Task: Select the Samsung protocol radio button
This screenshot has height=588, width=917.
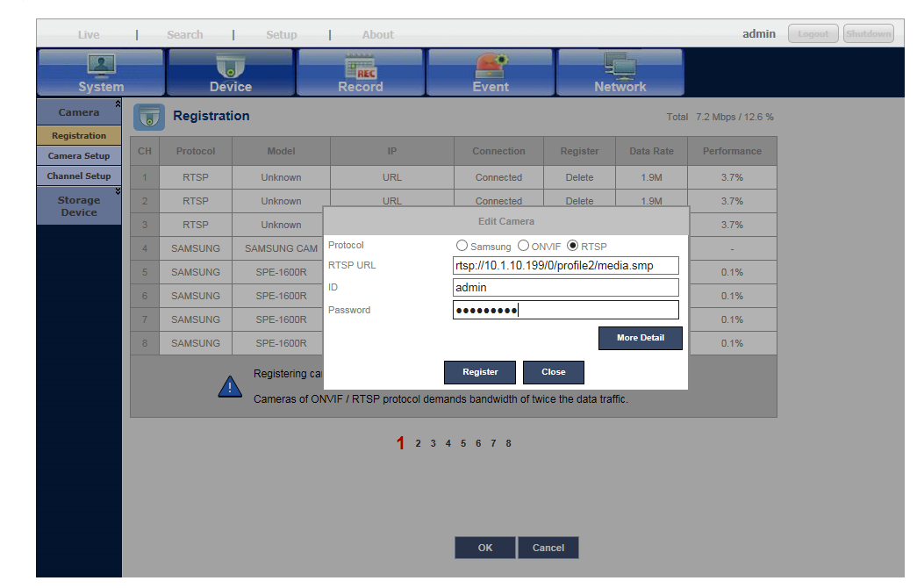Action: (x=462, y=246)
